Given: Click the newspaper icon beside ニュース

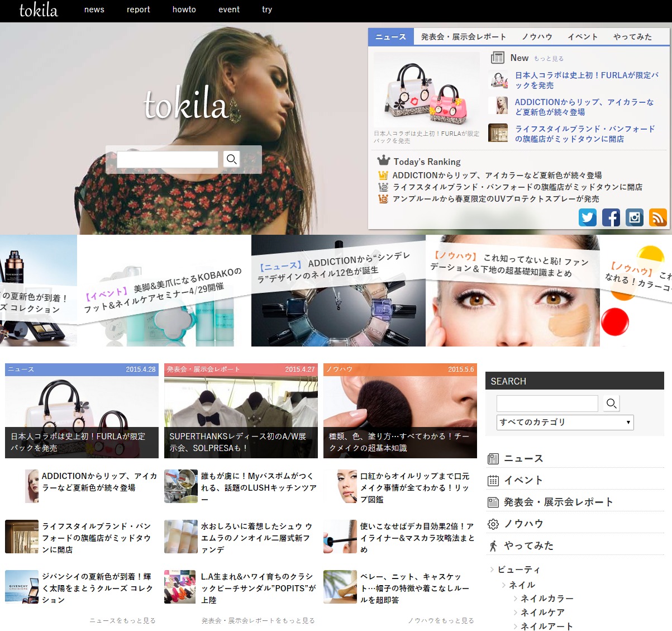Looking at the screenshot, I should 493,458.
